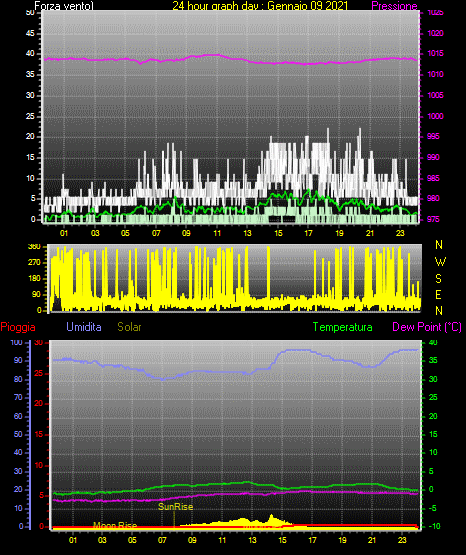Click the "SunRise" marker label
Screen dimensions: 466x555
[x=176, y=507]
